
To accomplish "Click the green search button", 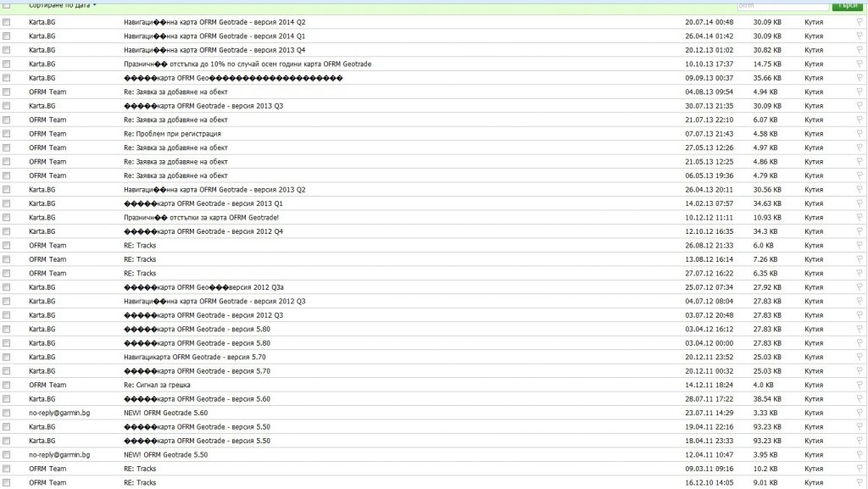I will click(x=847, y=5).
